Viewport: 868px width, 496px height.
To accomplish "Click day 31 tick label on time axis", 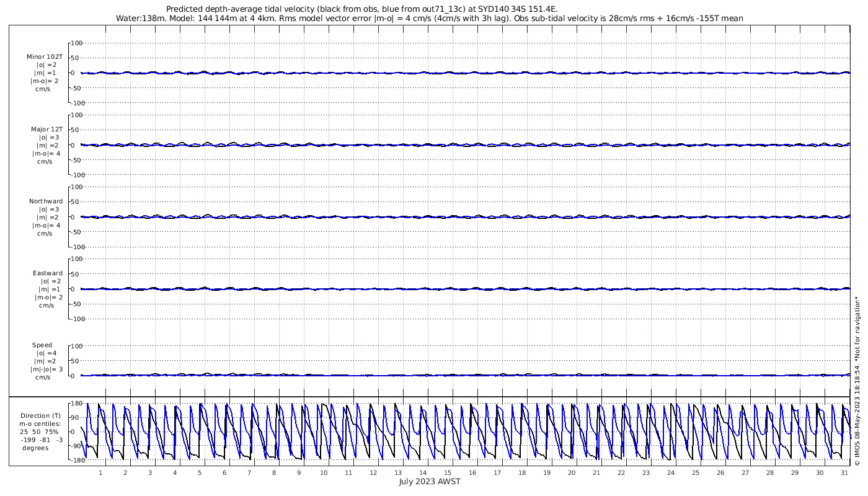I will coord(844,472).
